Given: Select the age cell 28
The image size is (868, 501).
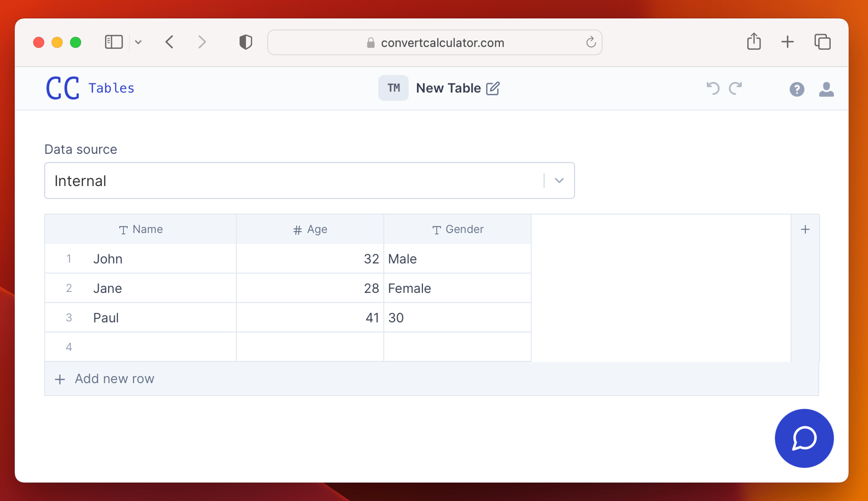Looking at the screenshot, I should pos(310,288).
